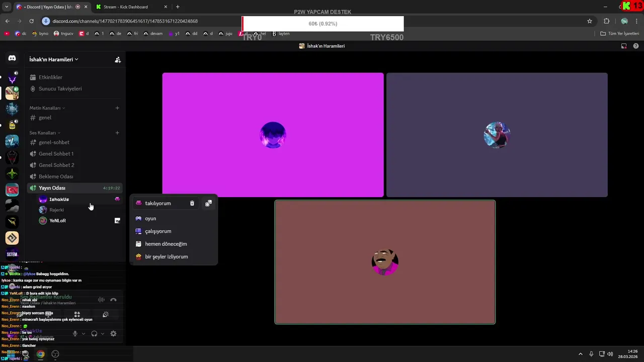
Task: Show hidden system tray icons arrow
Action: click(x=580, y=354)
